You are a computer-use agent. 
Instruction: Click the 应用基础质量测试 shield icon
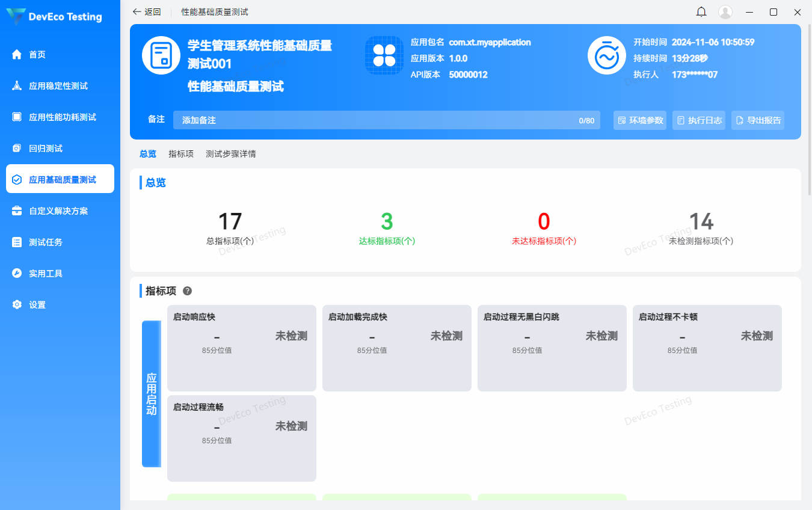point(17,180)
